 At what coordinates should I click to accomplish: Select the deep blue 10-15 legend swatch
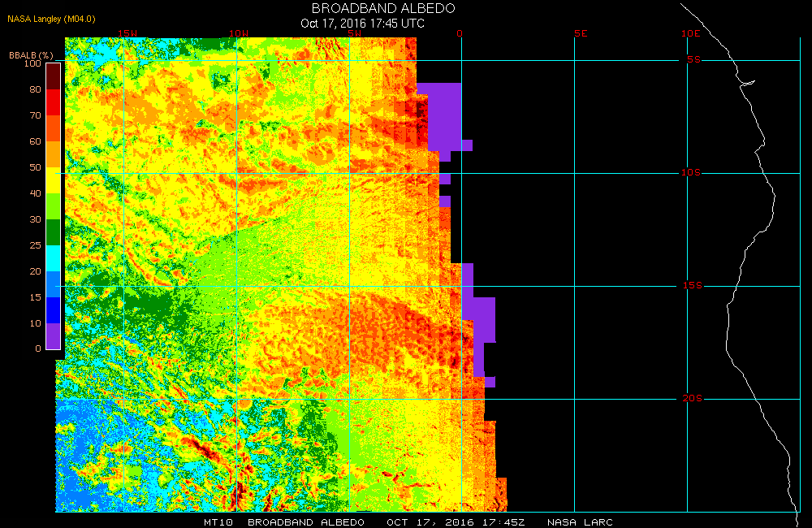54,309
